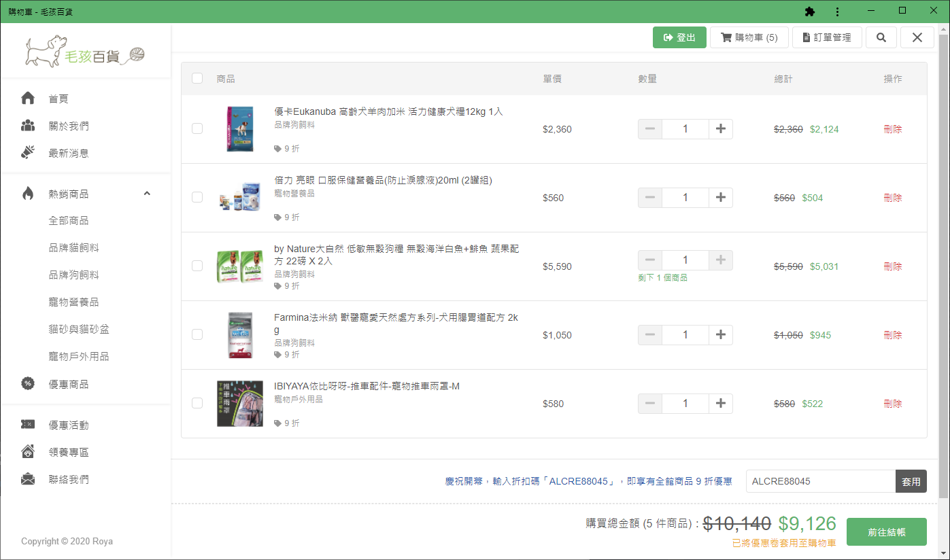Image resolution: width=950 pixels, height=560 pixels.
Task: Increase quantity of Eukanuba dog food
Action: coord(721,129)
